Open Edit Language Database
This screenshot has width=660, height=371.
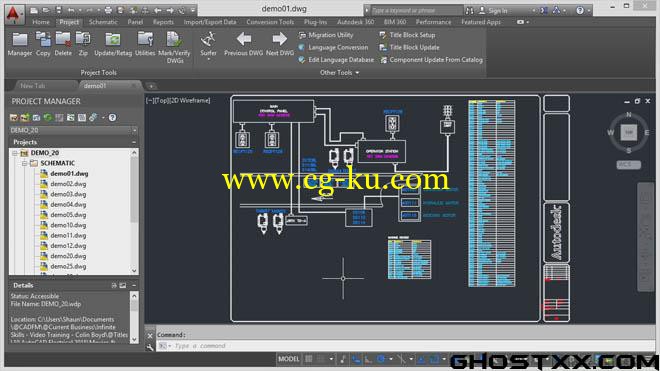point(336,60)
